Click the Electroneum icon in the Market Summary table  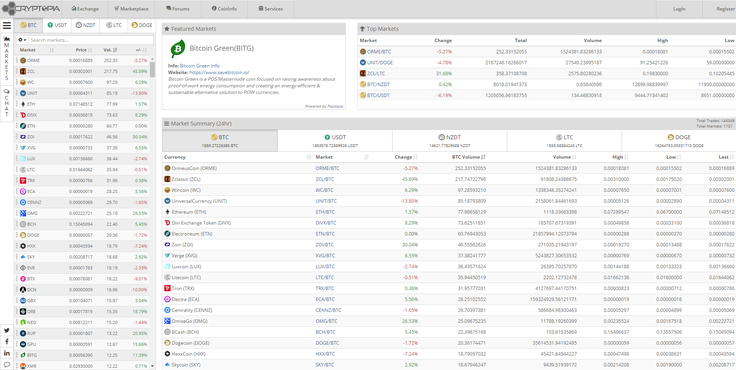tap(167, 233)
